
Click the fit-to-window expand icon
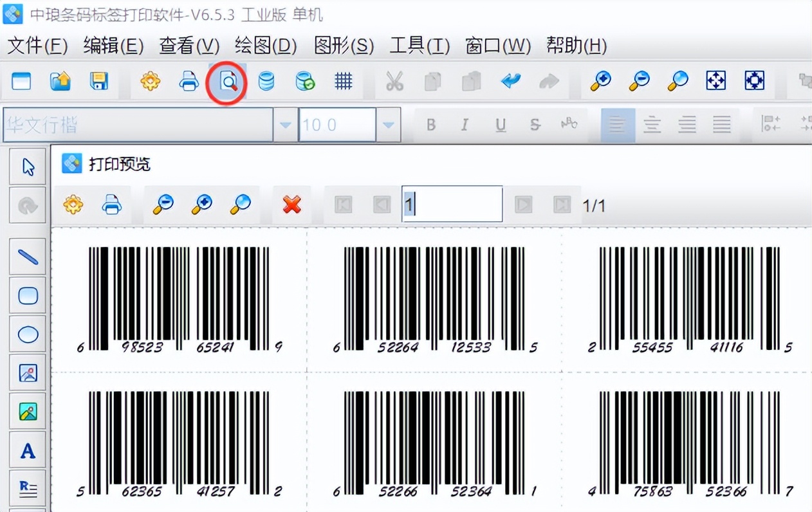click(x=716, y=81)
